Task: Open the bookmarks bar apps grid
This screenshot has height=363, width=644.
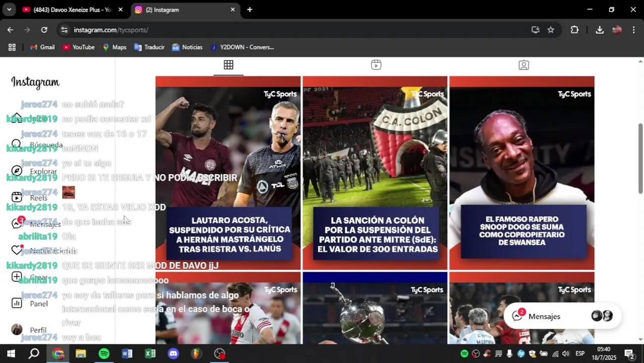Action: click(x=12, y=47)
